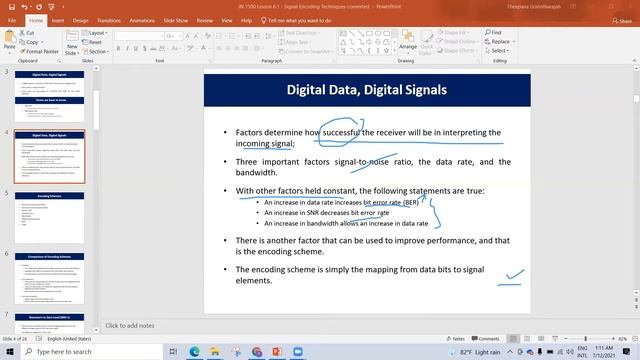
Task: Open the Layout dropdown
Action: (x=95, y=33)
